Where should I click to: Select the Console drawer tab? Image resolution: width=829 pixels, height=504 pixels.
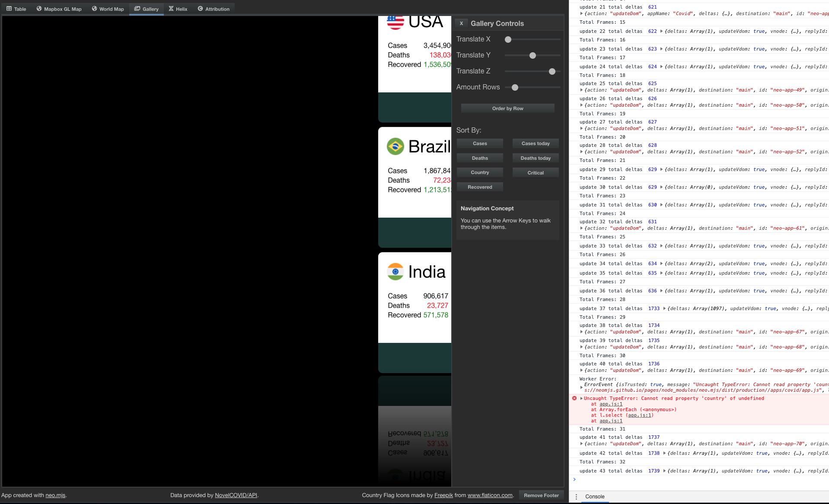point(595,497)
